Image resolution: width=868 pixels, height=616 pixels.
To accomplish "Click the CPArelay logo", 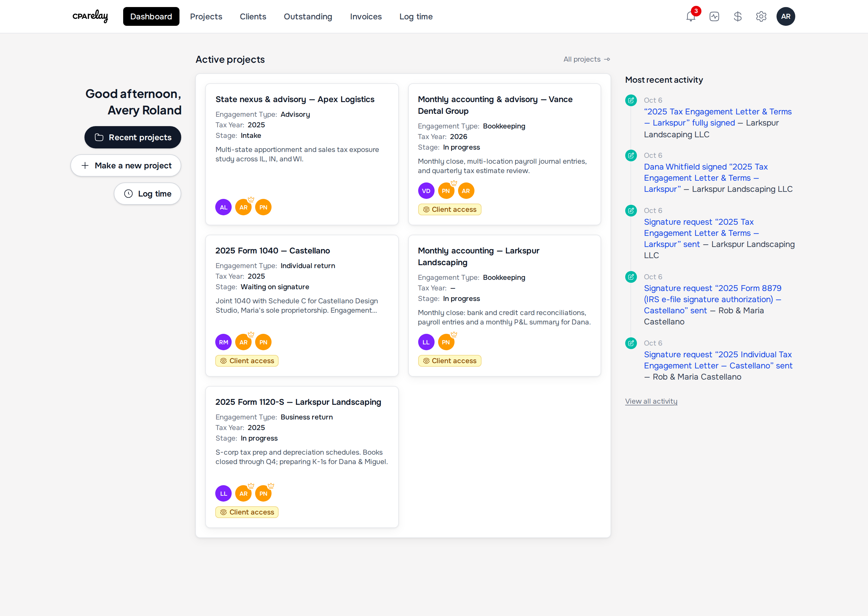I will click(x=90, y=16).
